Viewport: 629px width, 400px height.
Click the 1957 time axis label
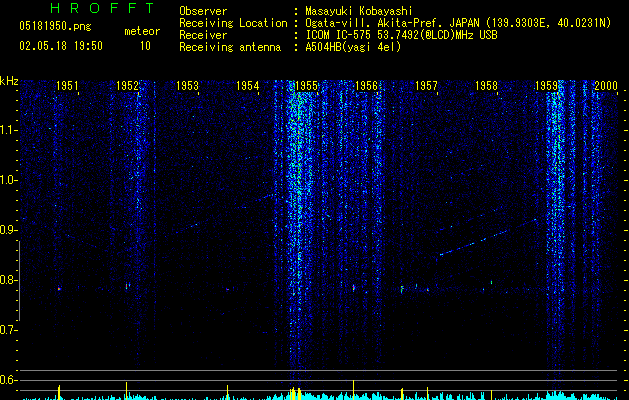[426, 85]
